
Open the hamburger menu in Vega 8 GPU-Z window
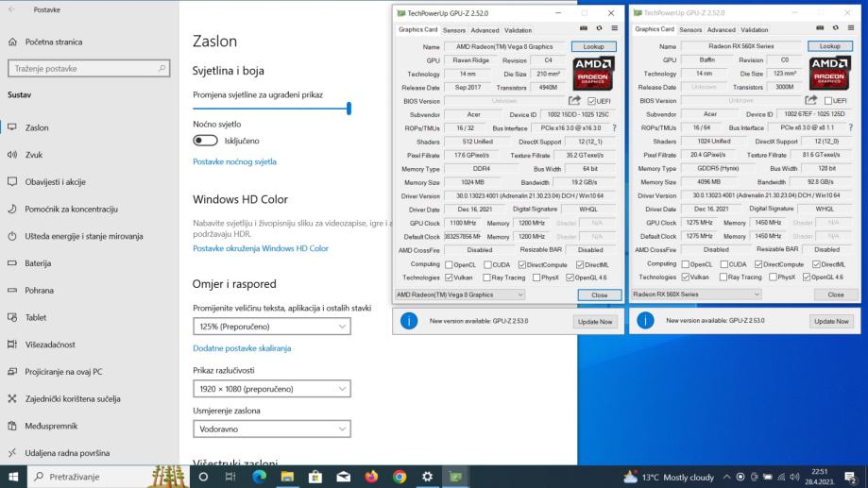(x=614, y=29)
